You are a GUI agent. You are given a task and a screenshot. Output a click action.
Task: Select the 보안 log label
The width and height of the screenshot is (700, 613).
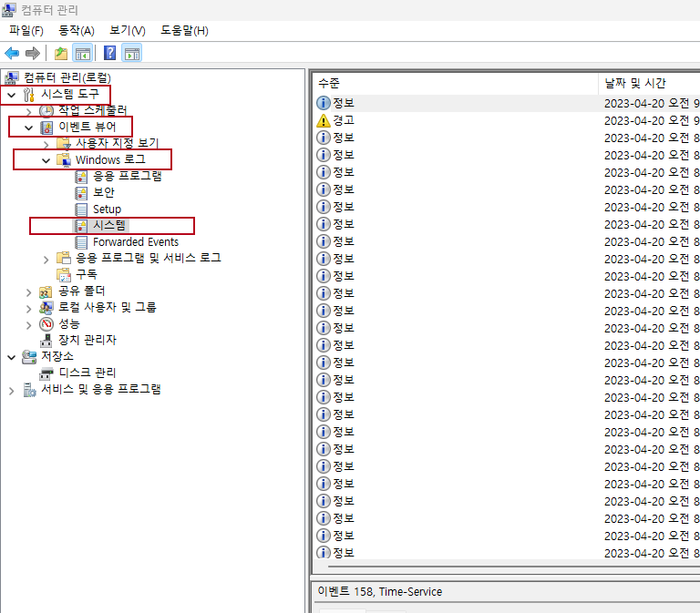(104, 193)
